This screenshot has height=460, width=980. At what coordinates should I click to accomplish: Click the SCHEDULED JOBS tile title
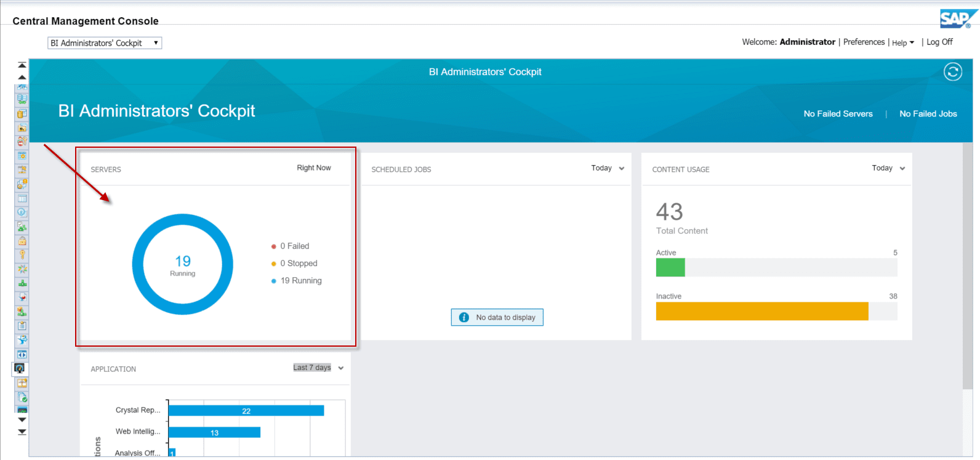pyautogui.click(x=401, y=169)
